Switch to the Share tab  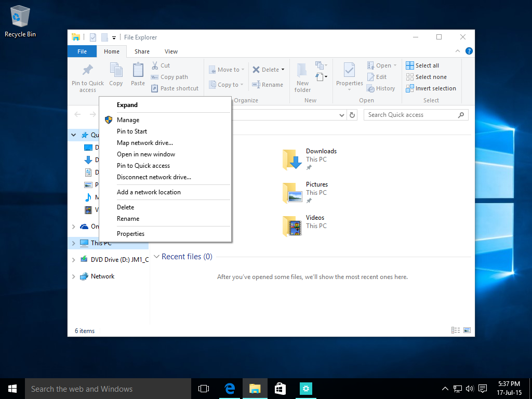tap(142, 51)
